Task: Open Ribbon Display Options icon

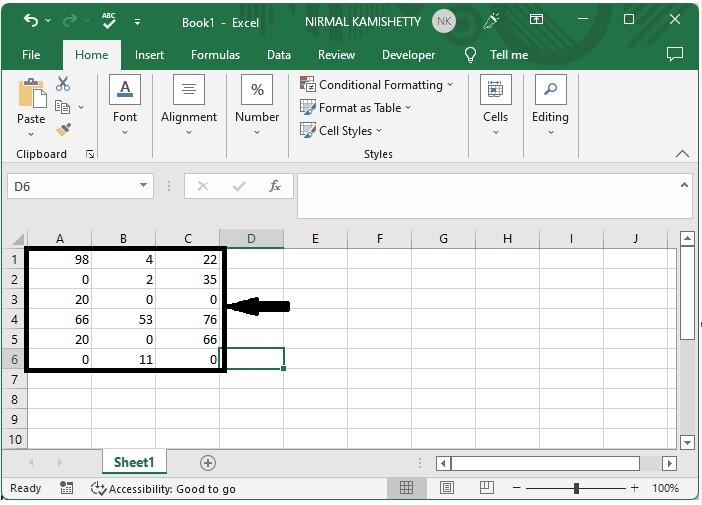Action: click(536, 19)
